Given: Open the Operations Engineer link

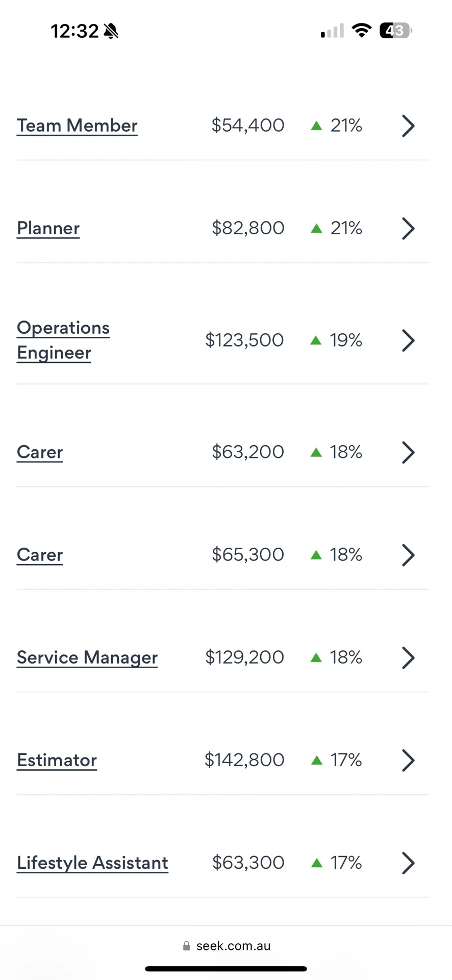Looking at the screenshot, I should coord(63,340).
